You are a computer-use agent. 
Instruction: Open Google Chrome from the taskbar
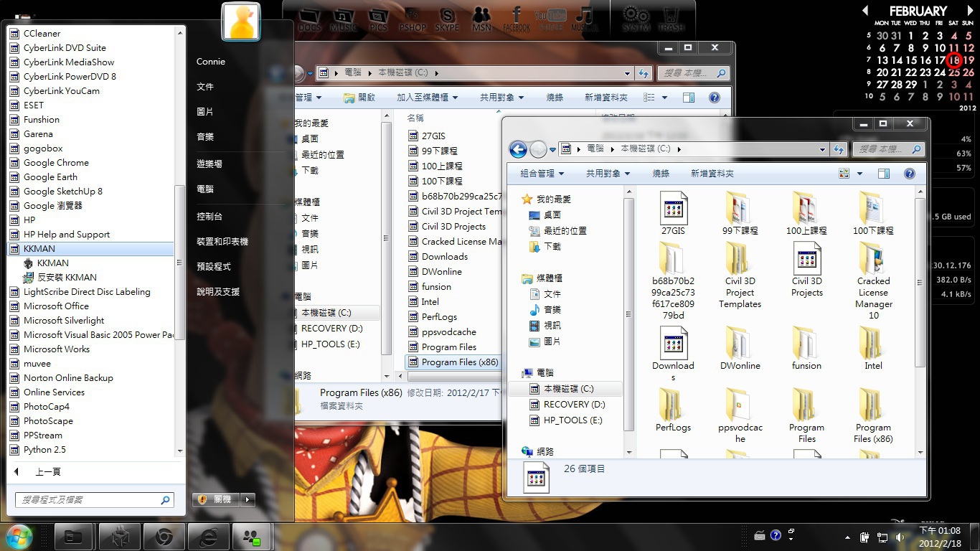[x=164, y=537]
